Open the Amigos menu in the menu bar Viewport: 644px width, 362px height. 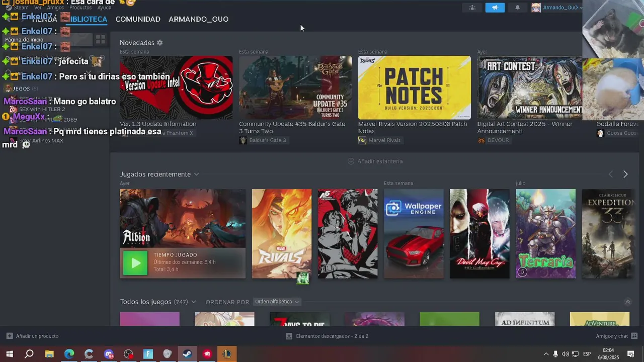[55, 8]
